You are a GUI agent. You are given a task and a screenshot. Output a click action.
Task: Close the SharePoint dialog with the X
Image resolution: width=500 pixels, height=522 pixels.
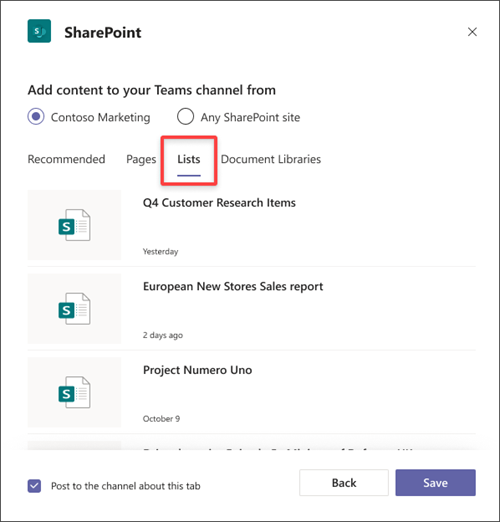pyautogui.click(x=472, y=32)
